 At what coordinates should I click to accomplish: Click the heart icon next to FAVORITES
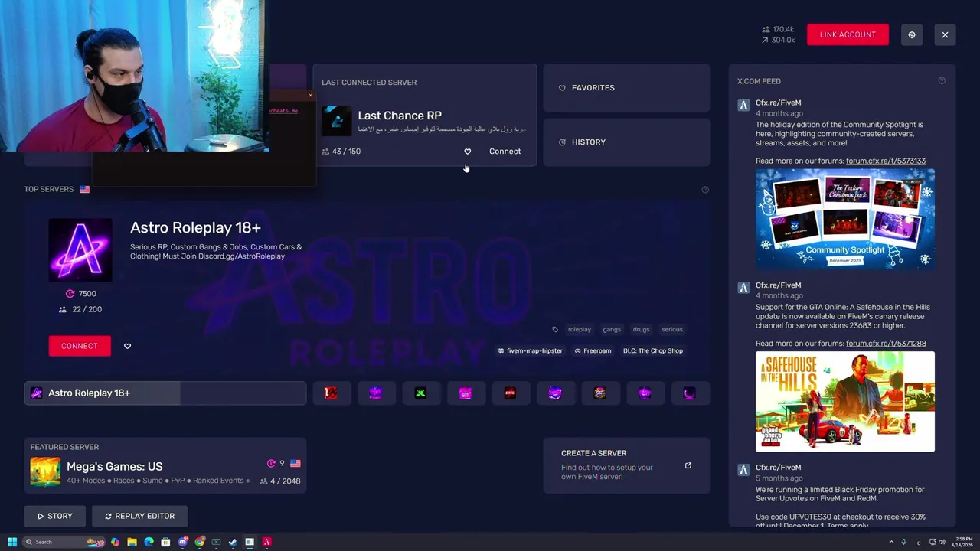coord(562,88)
